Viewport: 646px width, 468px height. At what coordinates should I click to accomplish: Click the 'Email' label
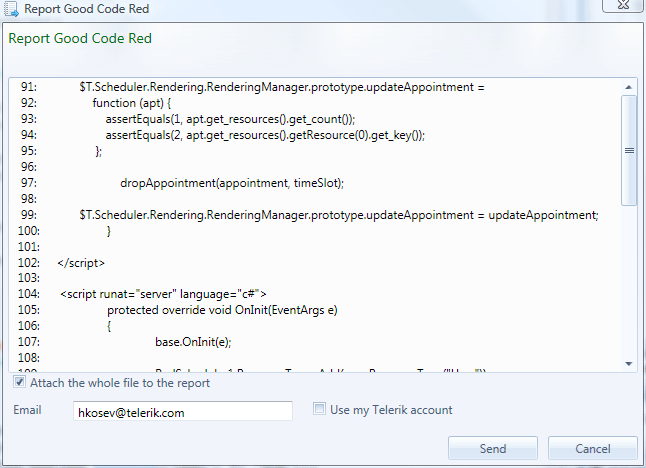[27, 410]
